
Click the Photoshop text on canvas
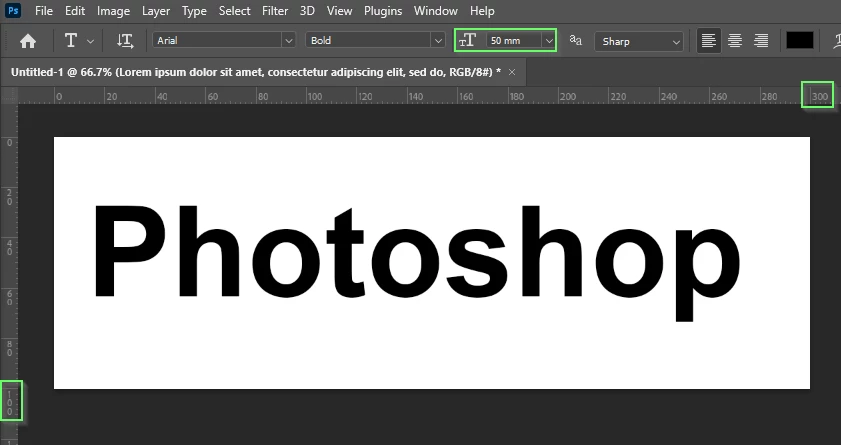coord(417,263)
